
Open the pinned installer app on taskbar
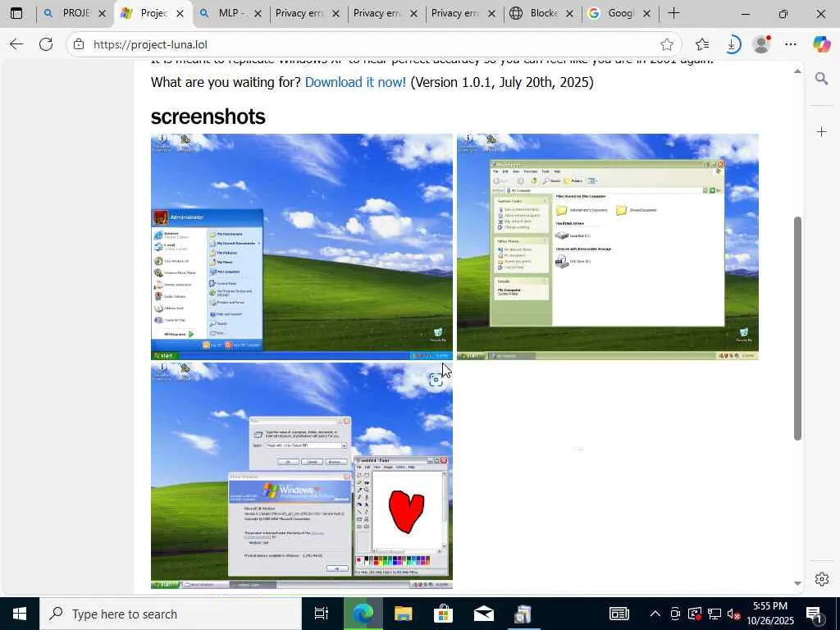click(523, 614)
